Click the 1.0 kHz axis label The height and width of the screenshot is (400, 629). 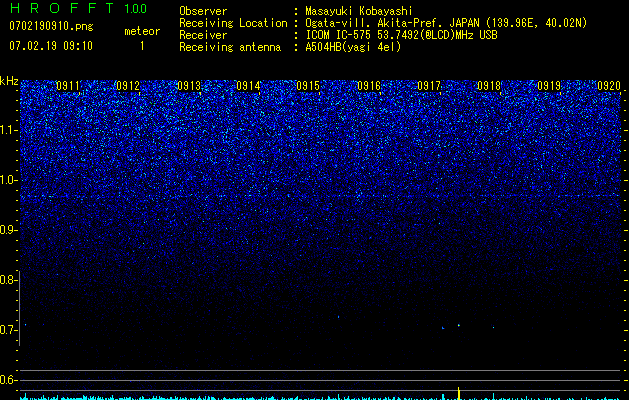click(x=7, y=180)
